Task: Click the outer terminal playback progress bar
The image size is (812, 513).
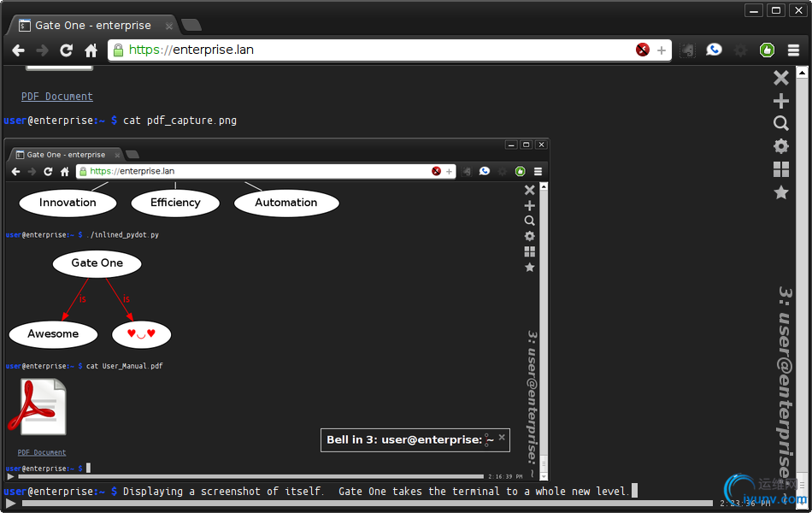Action: coord(368,503)
